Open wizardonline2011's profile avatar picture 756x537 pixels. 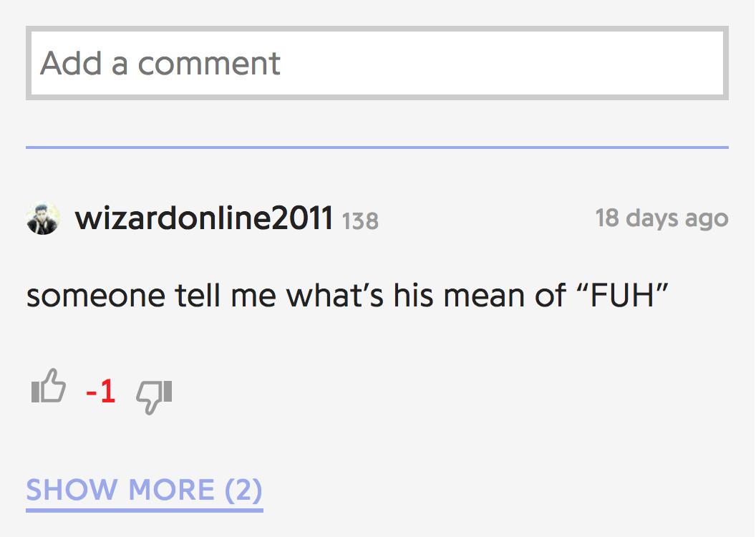point(42,218)
